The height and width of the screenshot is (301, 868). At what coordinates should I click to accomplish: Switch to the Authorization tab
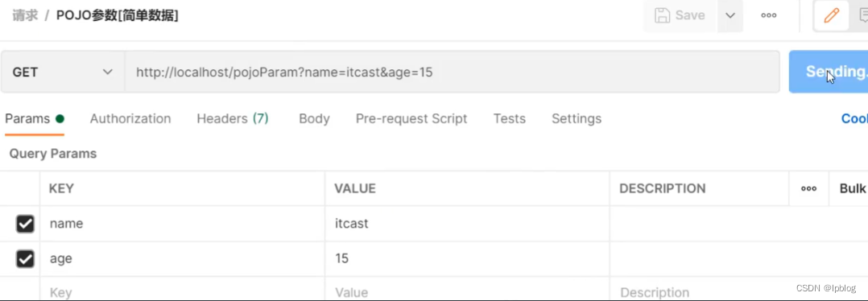click(130, 118)
